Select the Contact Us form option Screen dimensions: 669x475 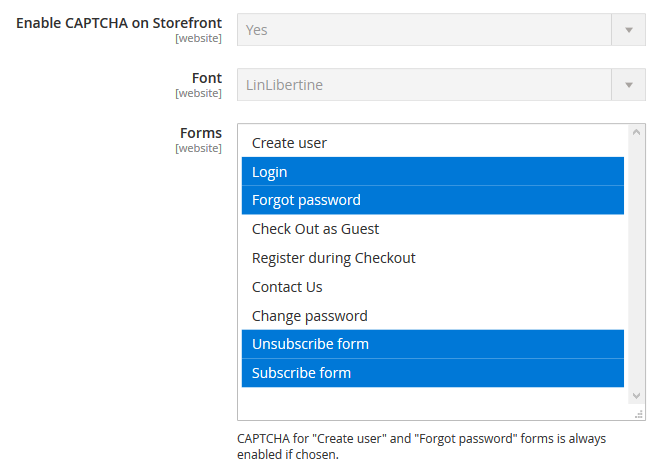tap(433, 287)
